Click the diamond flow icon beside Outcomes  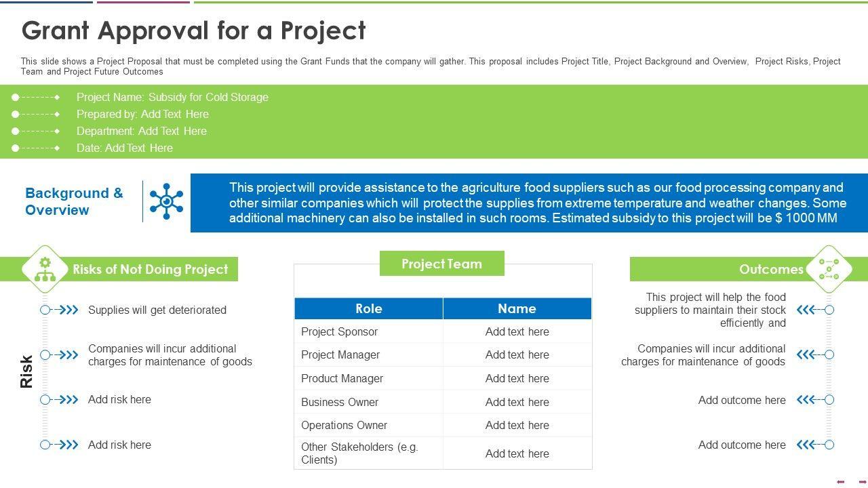[829, 269]
